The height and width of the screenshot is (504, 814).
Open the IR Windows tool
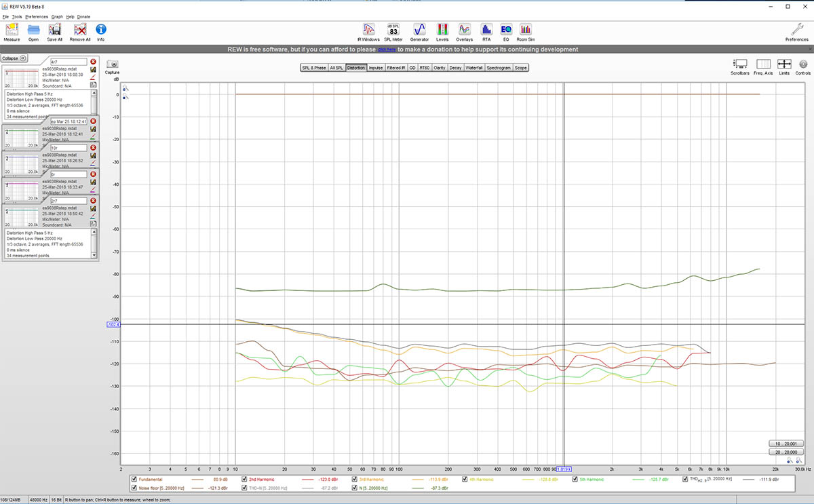368,29
